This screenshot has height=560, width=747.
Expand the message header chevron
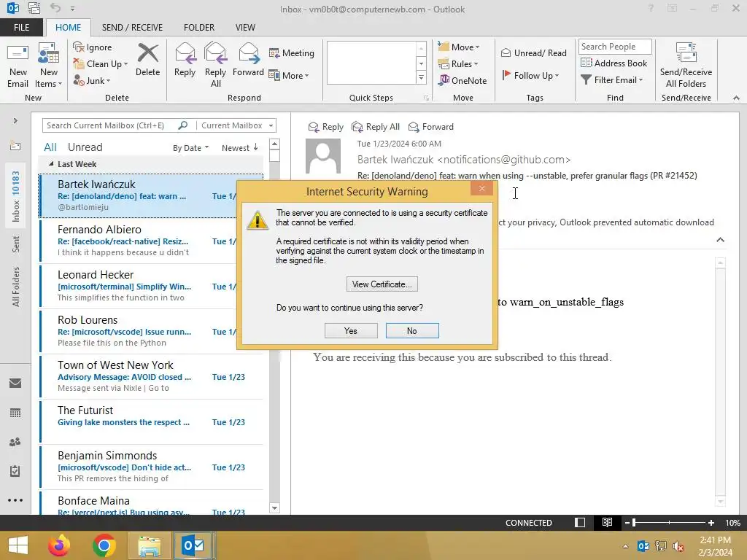pyautogui.click(x=720, y=239)
